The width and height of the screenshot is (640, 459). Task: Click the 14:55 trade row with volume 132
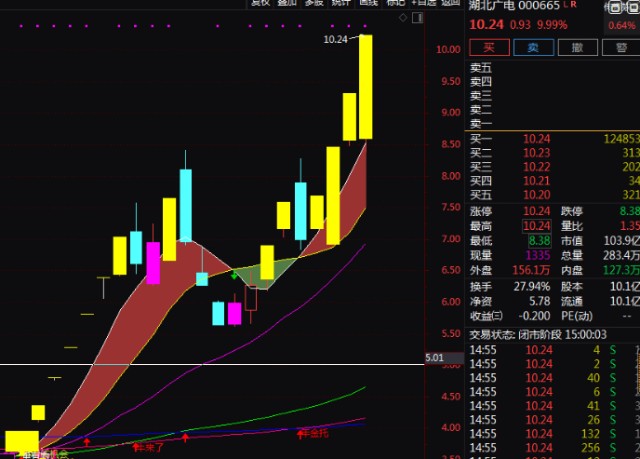pyautogui.click(x=554, y=434)
